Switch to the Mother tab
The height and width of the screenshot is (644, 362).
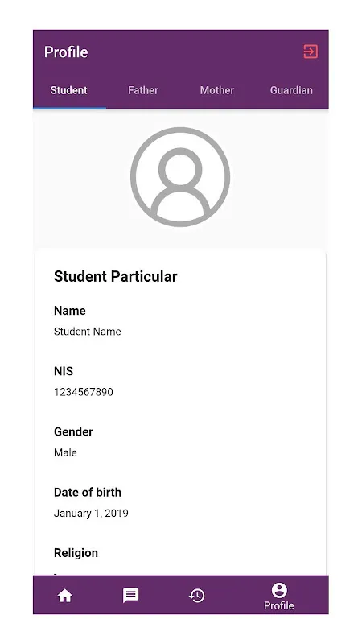pos(217,90)
